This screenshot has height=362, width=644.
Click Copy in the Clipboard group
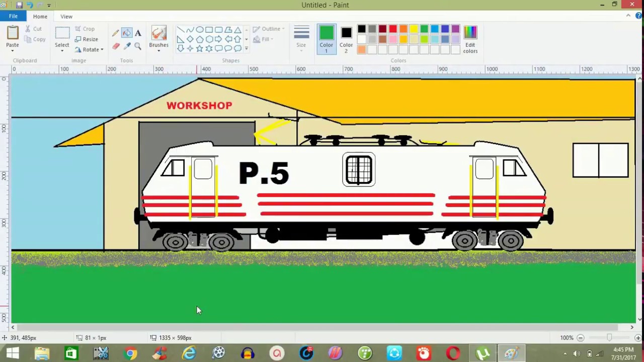click(35, 39)
